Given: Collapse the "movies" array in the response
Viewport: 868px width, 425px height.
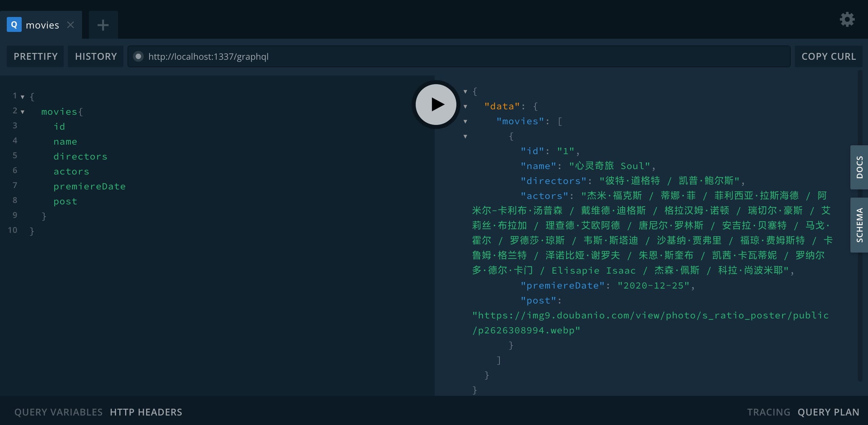Looking at the screenshot, I should [465, 122].
